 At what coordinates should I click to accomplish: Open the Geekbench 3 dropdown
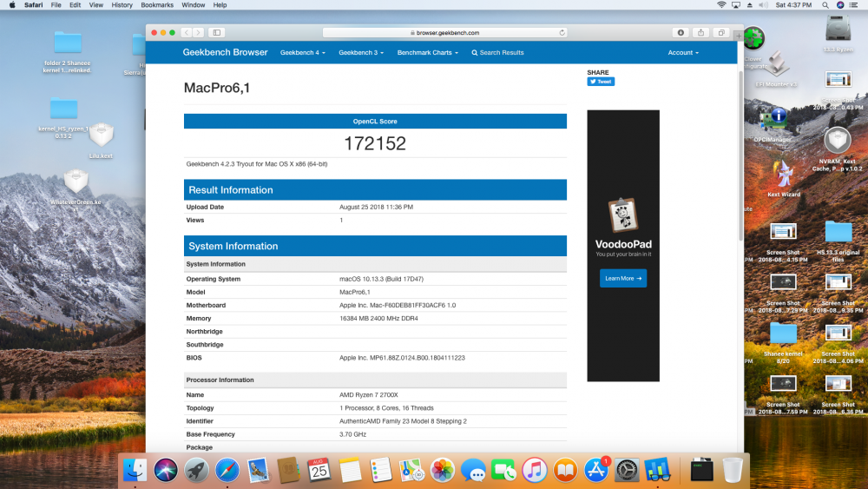(x=361, y=53)
